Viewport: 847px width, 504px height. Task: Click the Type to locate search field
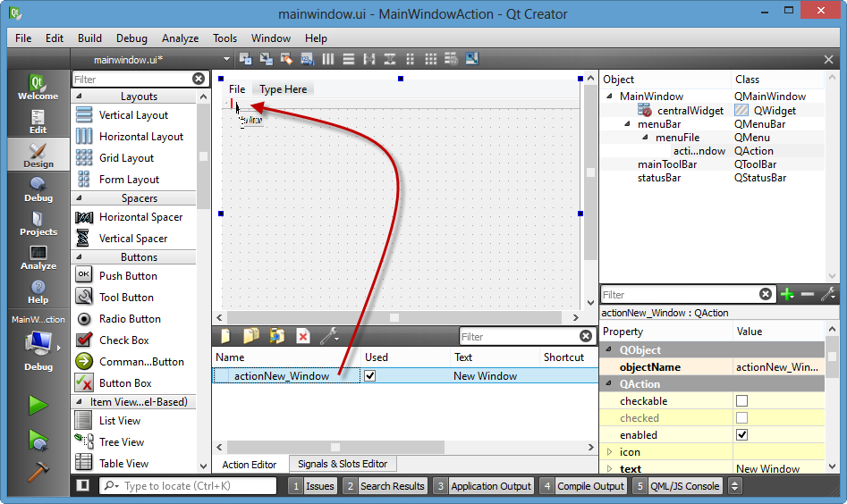[188, 485]
